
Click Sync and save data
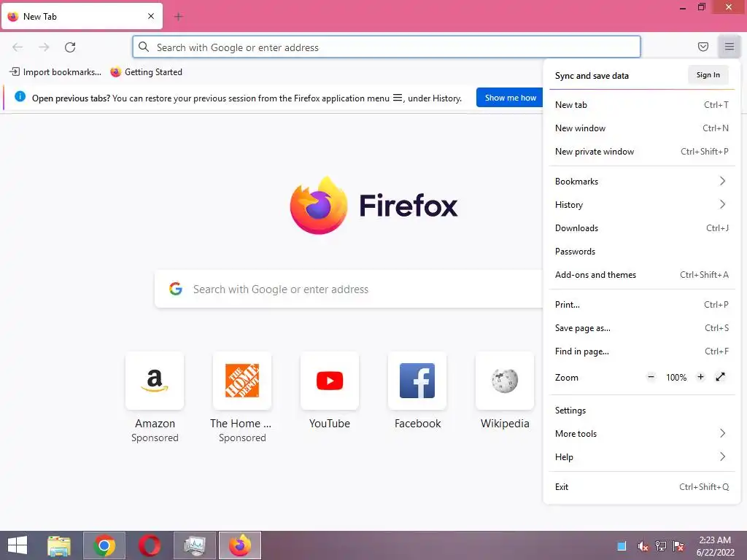click(592, 76)
